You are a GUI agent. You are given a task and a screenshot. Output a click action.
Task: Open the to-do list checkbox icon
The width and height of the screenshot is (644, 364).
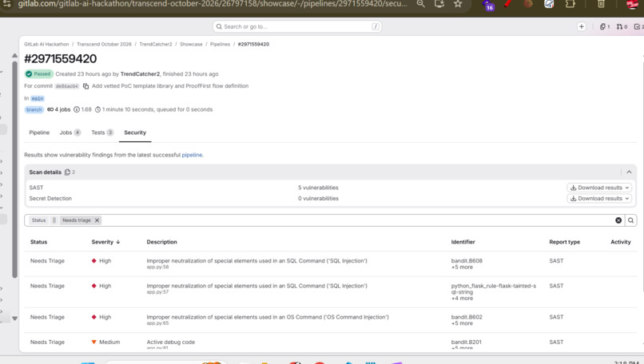coord(638,26)
